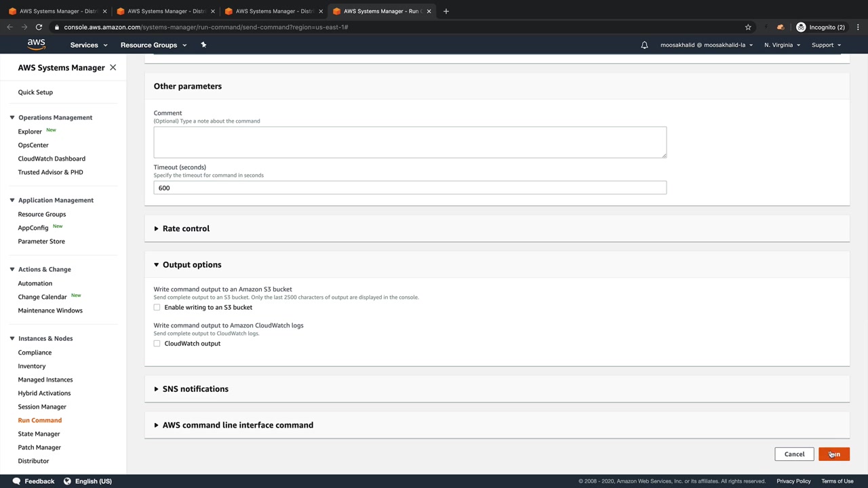Click into the Comment text area

pos(410,142)
